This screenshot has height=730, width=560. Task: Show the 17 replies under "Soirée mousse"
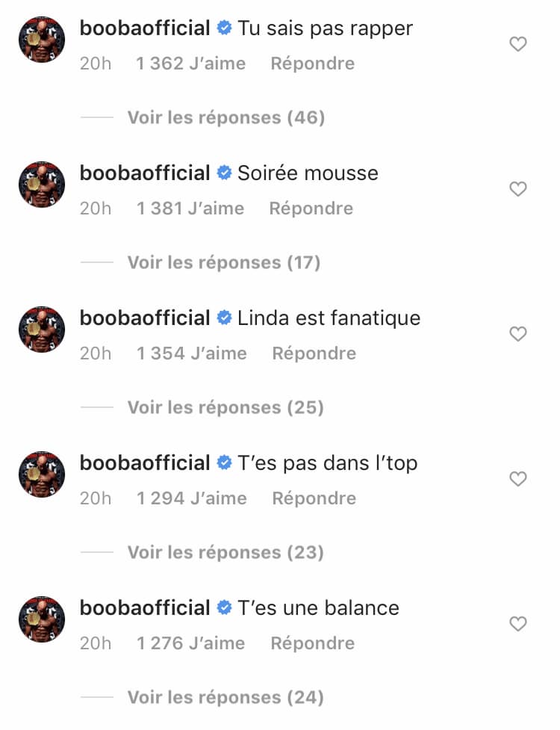point(223,262)
